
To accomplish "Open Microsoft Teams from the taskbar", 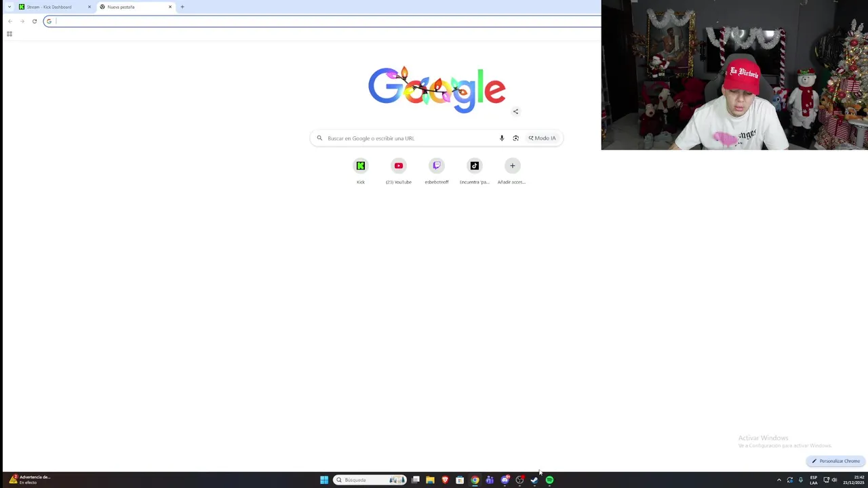I will click(490, 480).
